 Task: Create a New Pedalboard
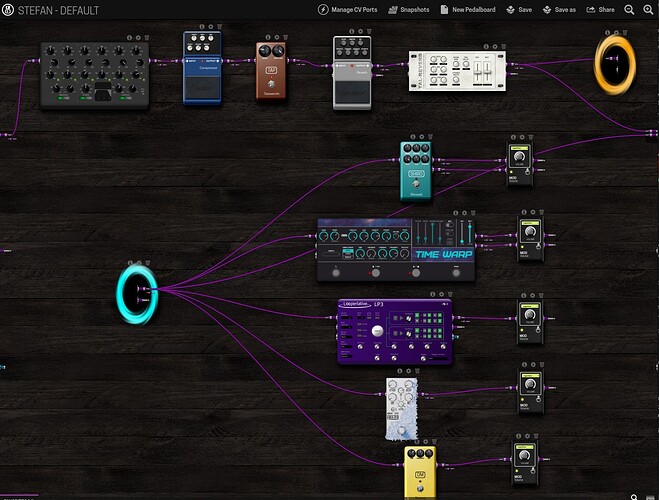(471, 9)
